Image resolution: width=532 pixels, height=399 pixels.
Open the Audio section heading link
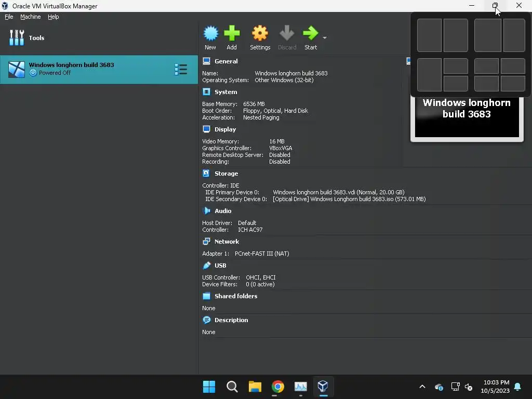tap(223, 211)
